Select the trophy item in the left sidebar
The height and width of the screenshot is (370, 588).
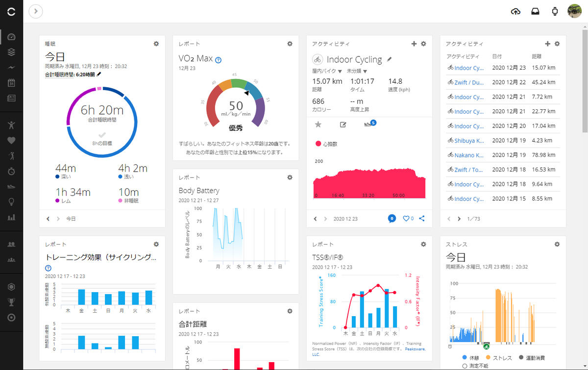point(11,302)
